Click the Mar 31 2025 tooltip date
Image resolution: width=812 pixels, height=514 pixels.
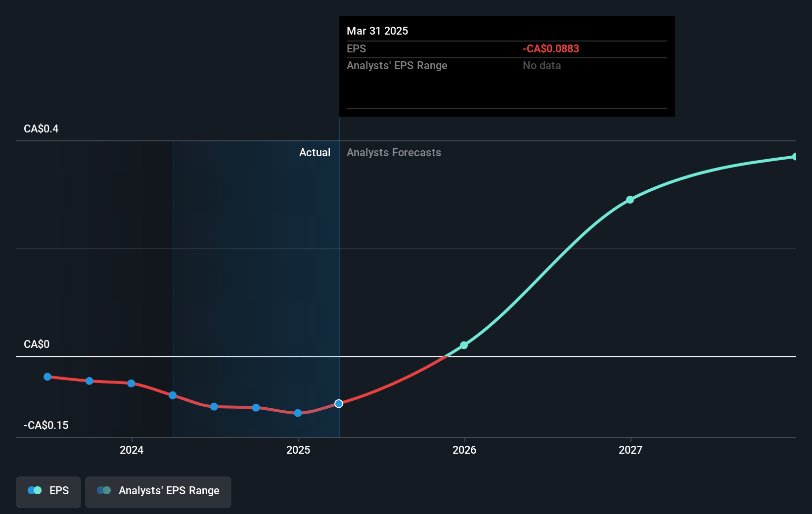tap(377, 31)
